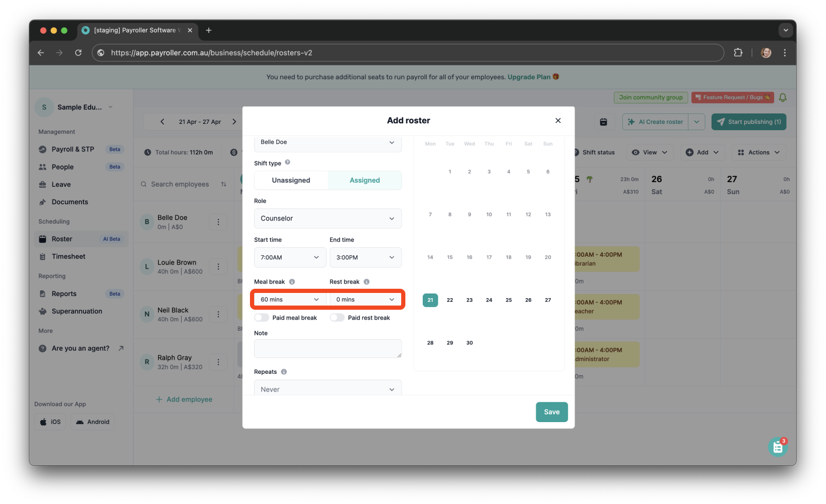Click AI Create roster button
Image resolution: width=826 pixels, height=504 pixels.
tap(656, 122)
